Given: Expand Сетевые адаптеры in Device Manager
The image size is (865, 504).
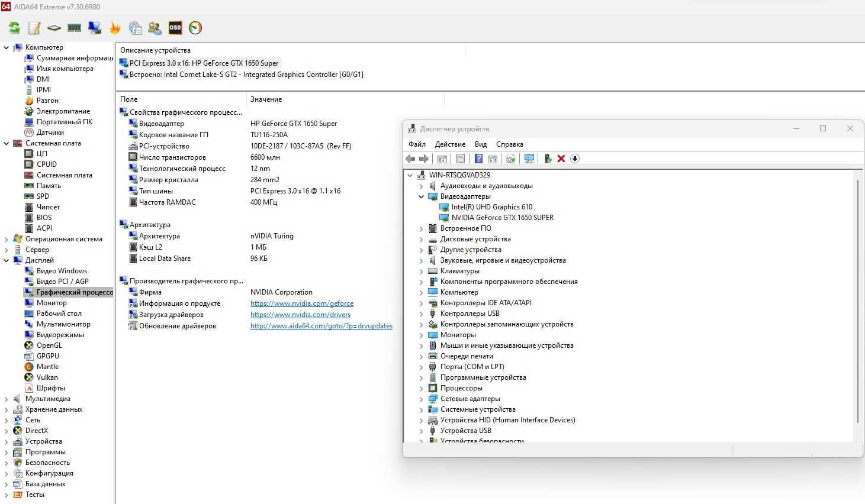Looking at the screenshot, I should [422, 399].
